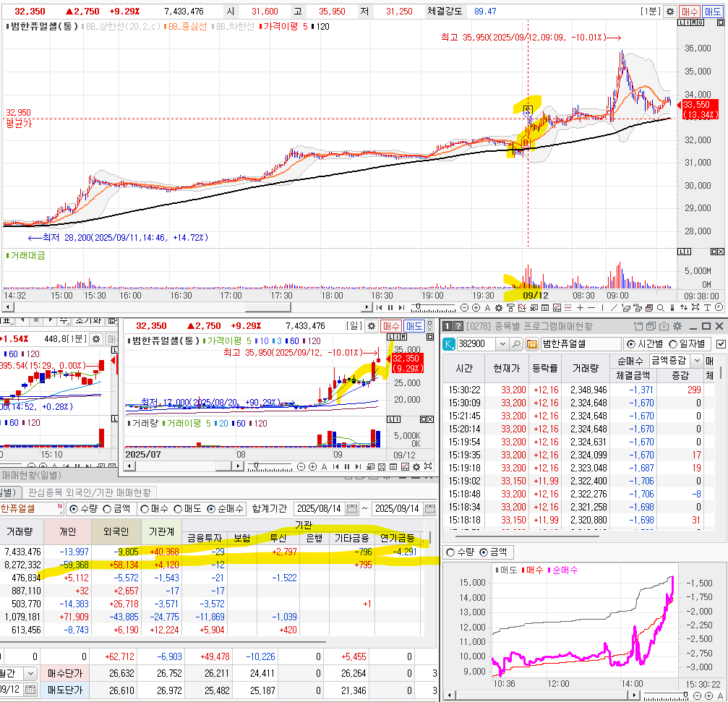Click blue 매도 button on main chart
This screenshot has width=728, height=702.
(712, 12)
